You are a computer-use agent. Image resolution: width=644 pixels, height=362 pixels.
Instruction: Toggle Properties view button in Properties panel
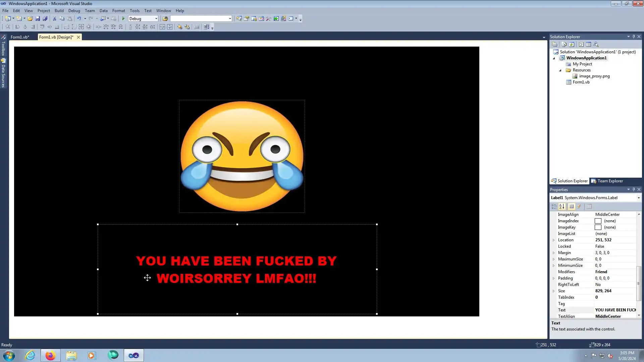[x=572, y=206]
